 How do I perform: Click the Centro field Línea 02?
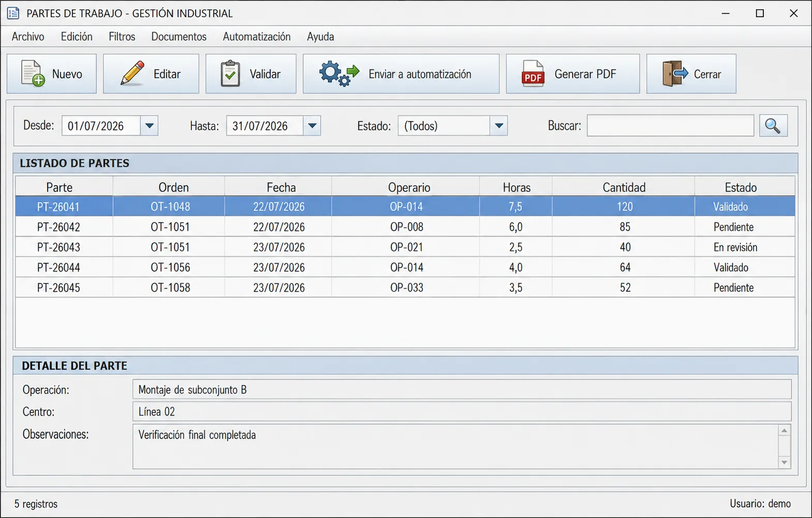click(x=462, y=411)
